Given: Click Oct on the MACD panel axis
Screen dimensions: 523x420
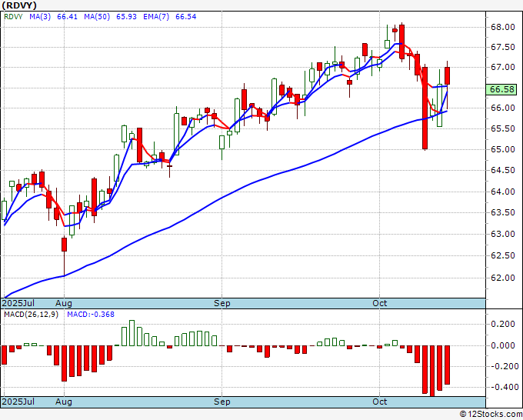Looking at the screenshot, I should [380, 402].
